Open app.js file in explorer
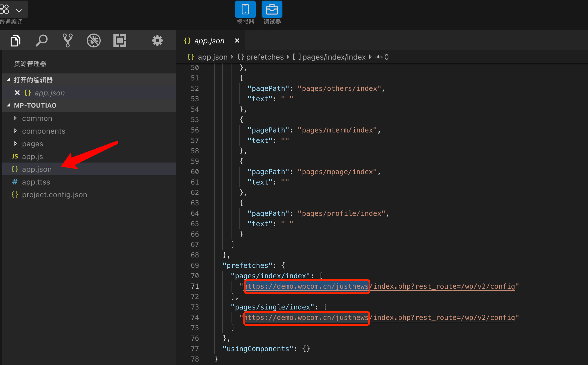This screenshot has height=365, width=588. 89,156
